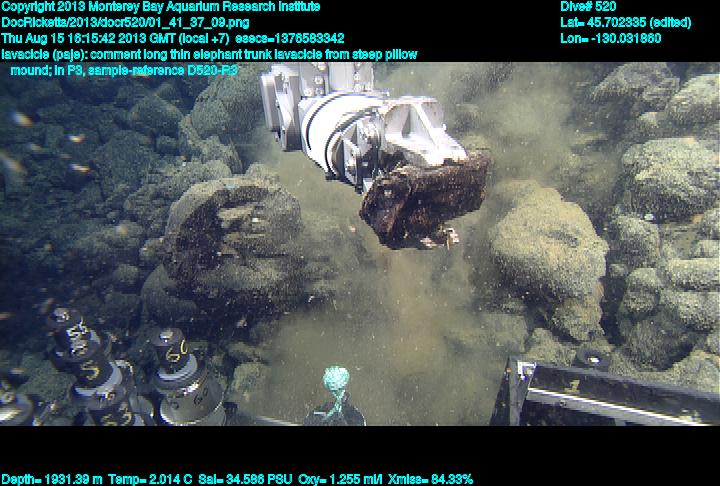Click the "(local +7)" time offset text

pos(204,39)
